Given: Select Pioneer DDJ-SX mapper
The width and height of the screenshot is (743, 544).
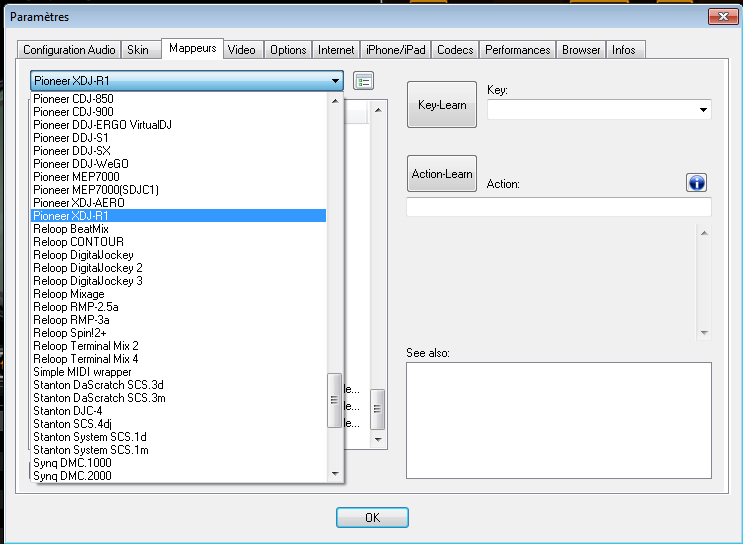Looking at the screenshot, I should [74, 150].
